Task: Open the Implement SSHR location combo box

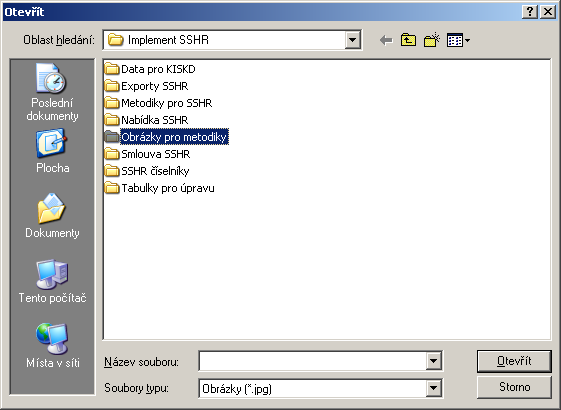Action: point(232,40)
